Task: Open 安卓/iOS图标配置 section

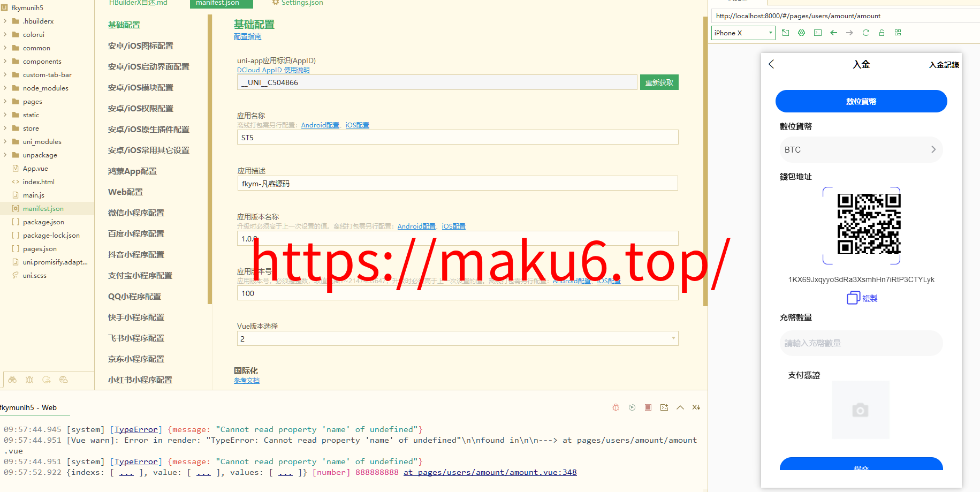Action: (141, 46)
